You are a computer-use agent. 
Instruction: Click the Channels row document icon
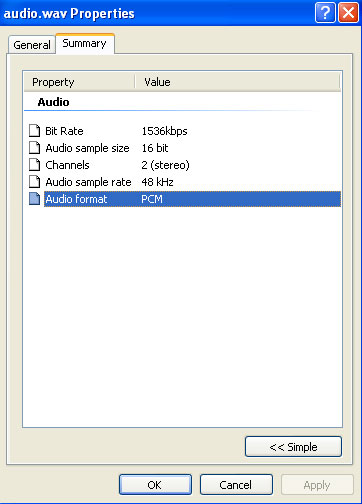coord(34,165)
